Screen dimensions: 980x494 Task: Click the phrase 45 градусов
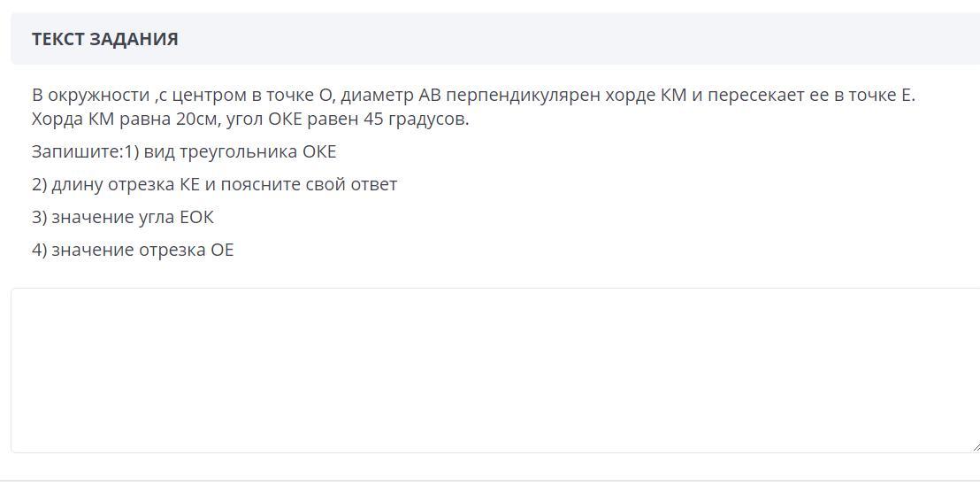pos(415,120)
